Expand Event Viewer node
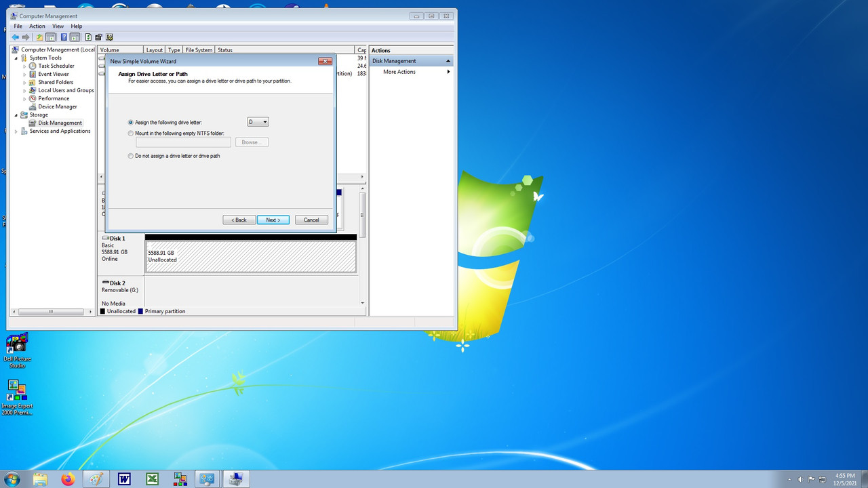This screenshot has height=488, width=868. pos(24,74)
